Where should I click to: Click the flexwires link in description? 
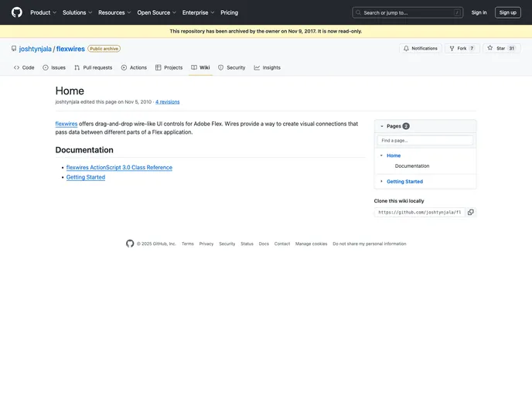tap(66, 124)
